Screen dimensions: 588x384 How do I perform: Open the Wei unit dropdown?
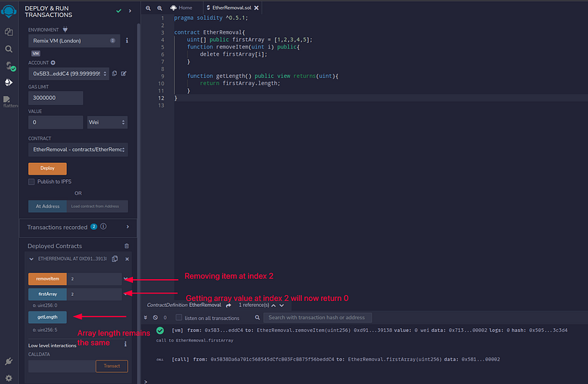[107, 122]
